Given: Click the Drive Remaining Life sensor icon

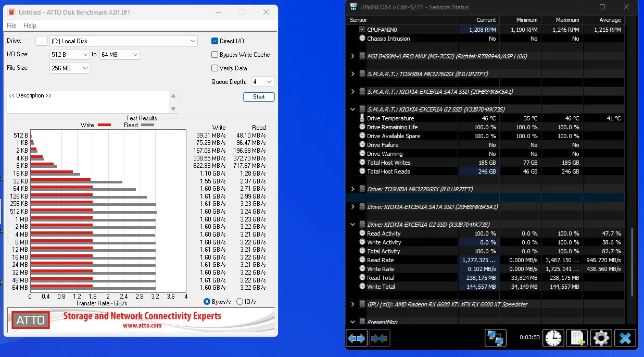Looking at the screenshot, I should coord(362,127).
